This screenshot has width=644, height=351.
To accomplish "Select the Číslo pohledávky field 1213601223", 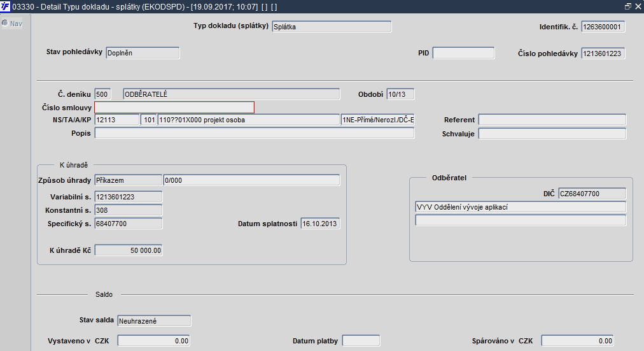I will coord(603,54).
